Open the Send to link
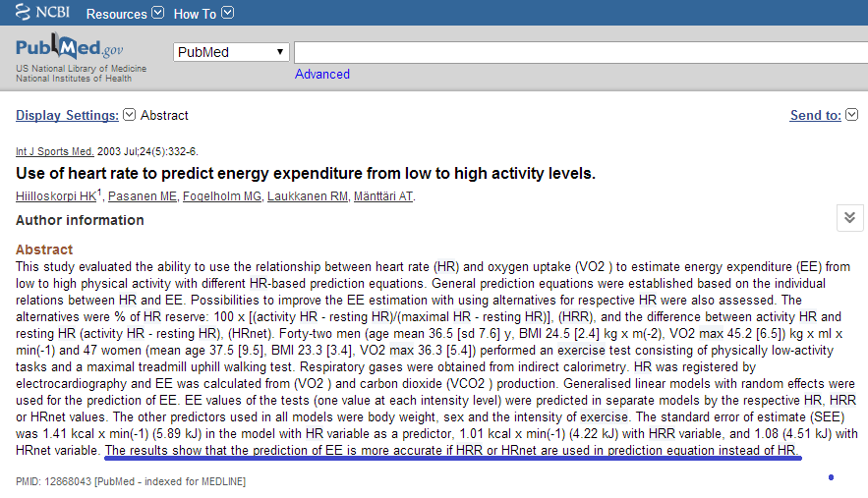The height and width of the screenshot is (498, 868). point(816,115)
